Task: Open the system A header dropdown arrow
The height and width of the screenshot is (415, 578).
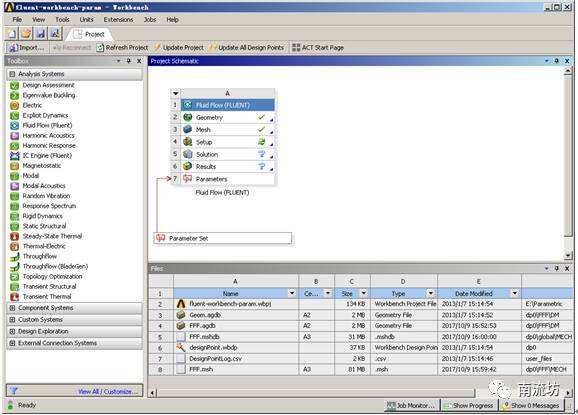Action: coord(175,94)
